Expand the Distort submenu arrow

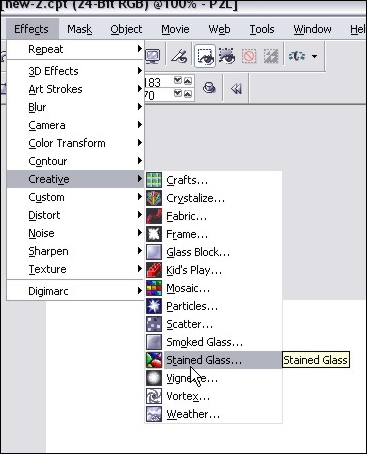140,215
